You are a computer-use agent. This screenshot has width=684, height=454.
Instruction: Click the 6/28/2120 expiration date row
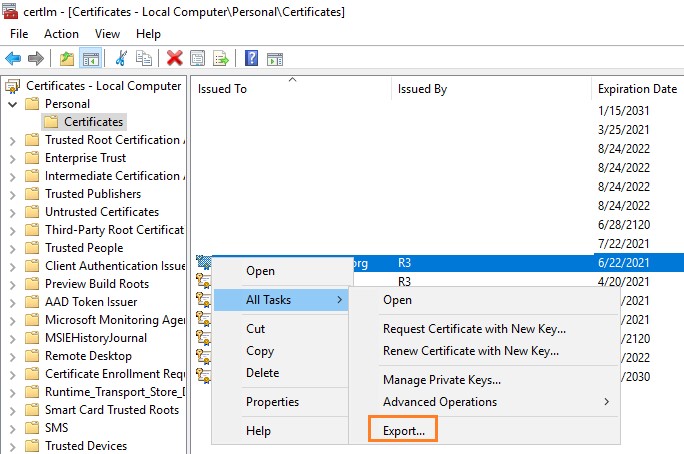(x=624, y=225)
